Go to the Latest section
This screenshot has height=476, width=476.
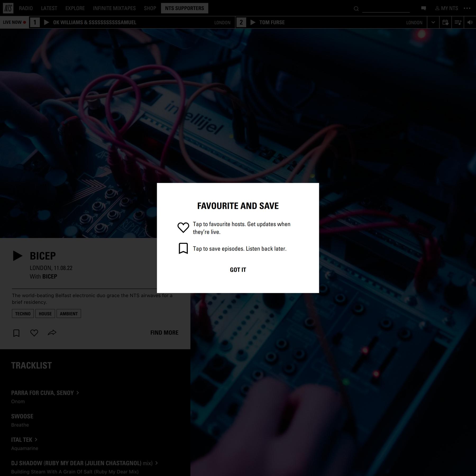pos(49,8)
